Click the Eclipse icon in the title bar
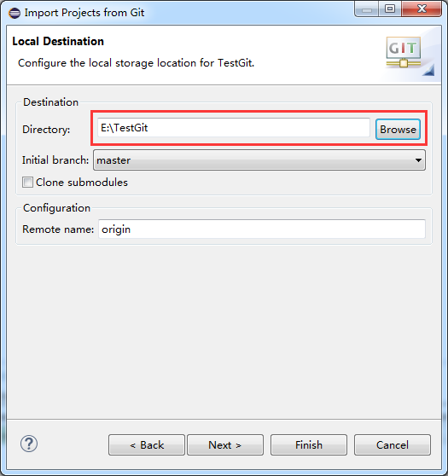This screenshot has width=448, height=476. [15, 13]
